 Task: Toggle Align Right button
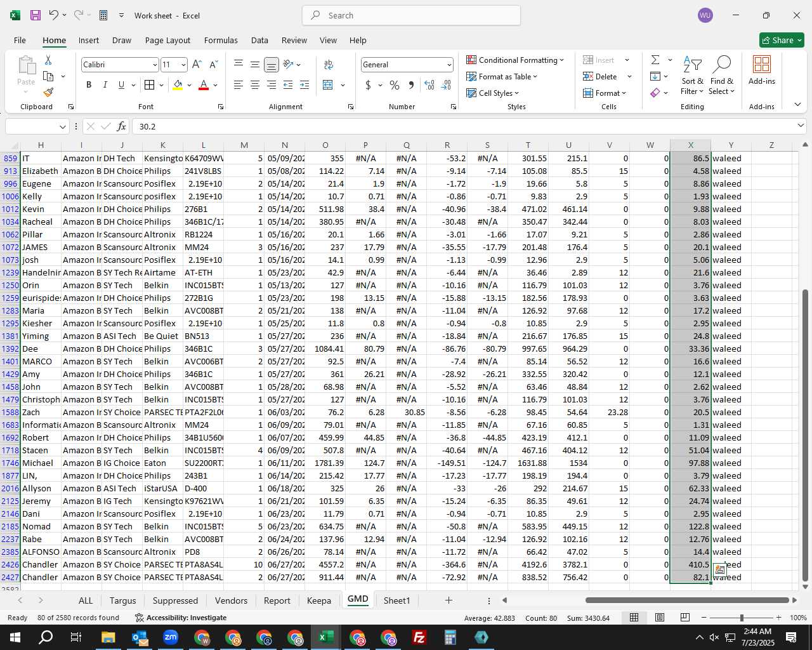(x=272, y=85)
